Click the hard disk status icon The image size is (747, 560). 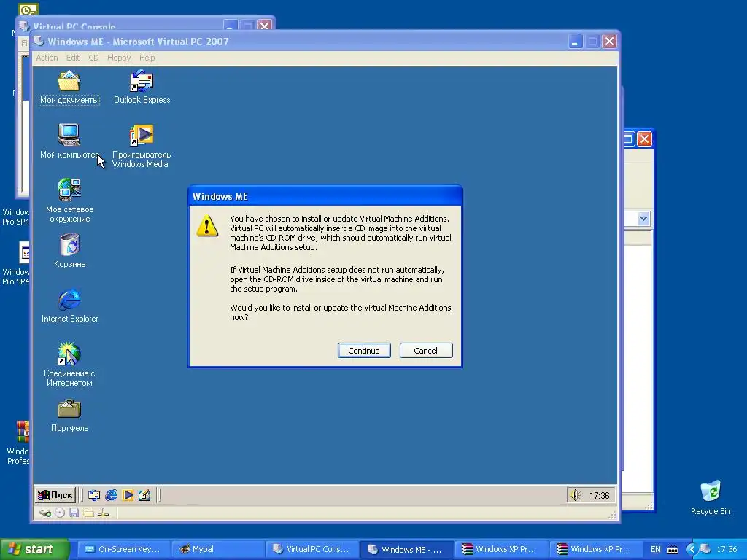tap(45, 513)
